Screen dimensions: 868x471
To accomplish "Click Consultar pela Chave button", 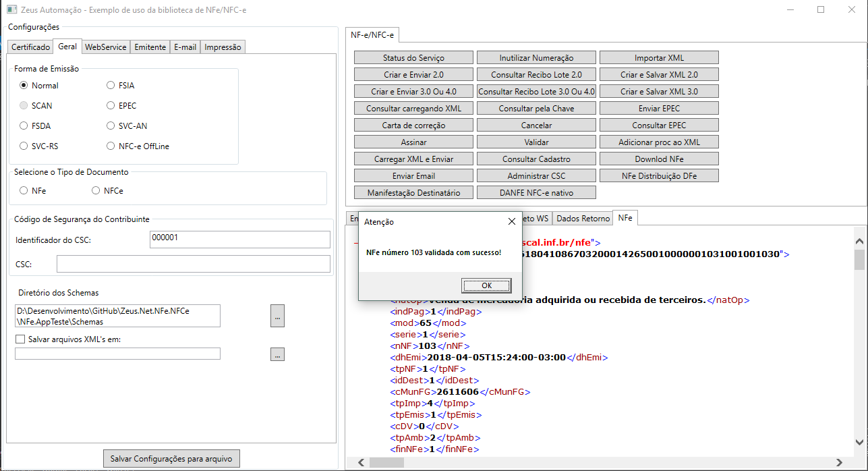I will (x=536, y=109).
